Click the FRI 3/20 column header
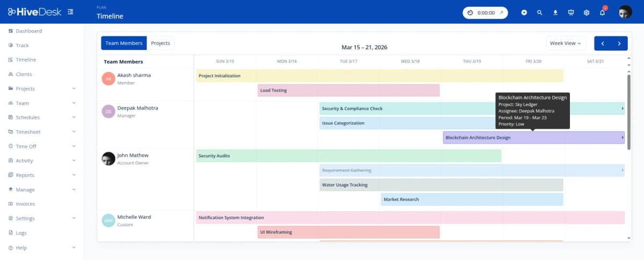The height and width of the screenshot is (260, 644). pos(534,61)
